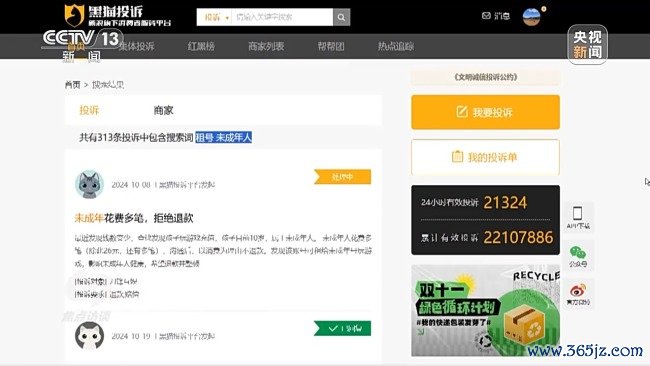Open the user profile avatar
This screenshot has width=650, height=366.
click(x=531, y=17)
